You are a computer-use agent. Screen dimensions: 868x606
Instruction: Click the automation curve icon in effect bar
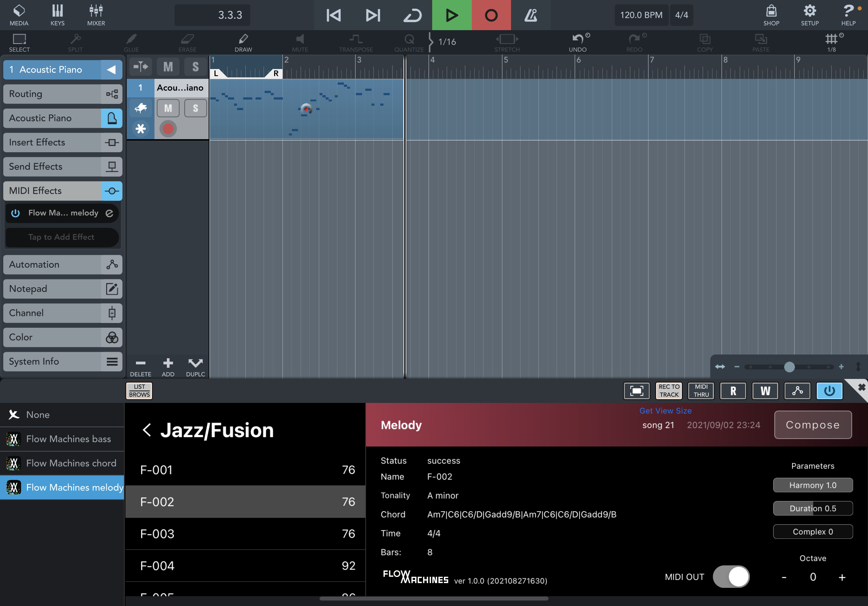click(x=797, y=391)
